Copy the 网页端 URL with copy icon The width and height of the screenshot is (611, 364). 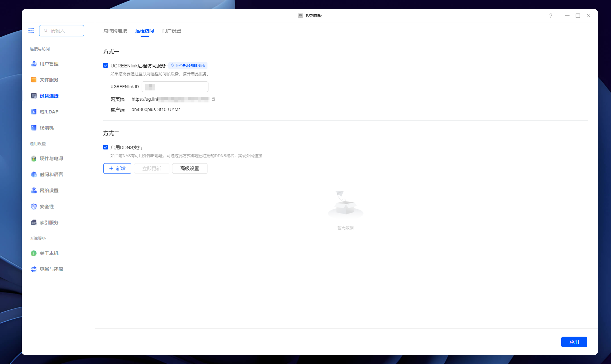pos(213,99)
